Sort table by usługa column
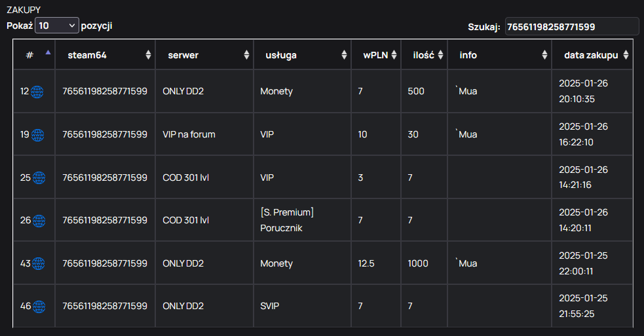 (344, 55)
